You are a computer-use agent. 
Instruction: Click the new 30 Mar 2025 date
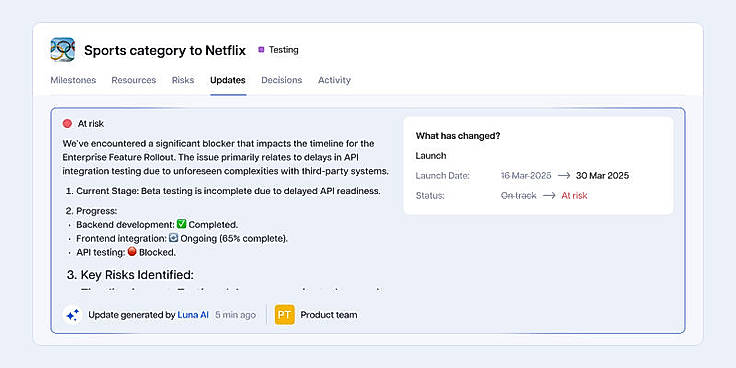602,176
